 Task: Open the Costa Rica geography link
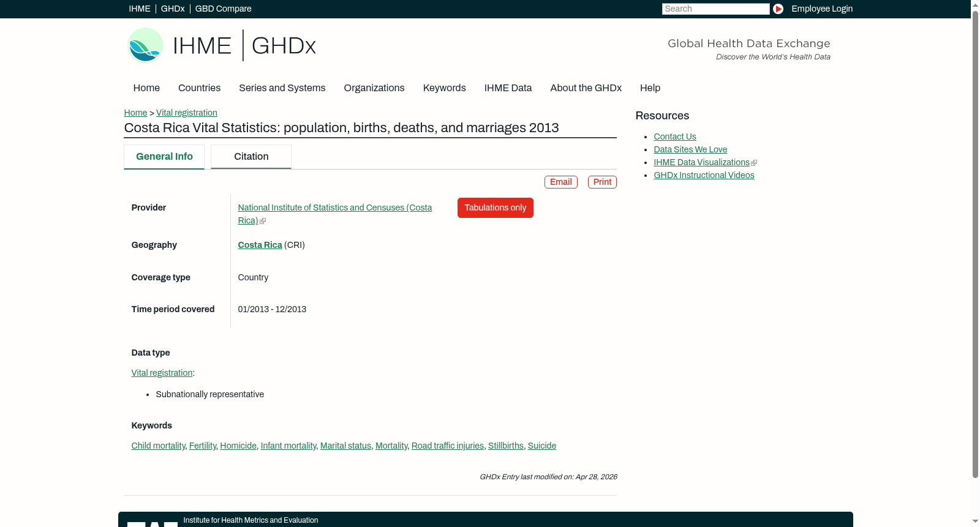[x=260, y=245]
